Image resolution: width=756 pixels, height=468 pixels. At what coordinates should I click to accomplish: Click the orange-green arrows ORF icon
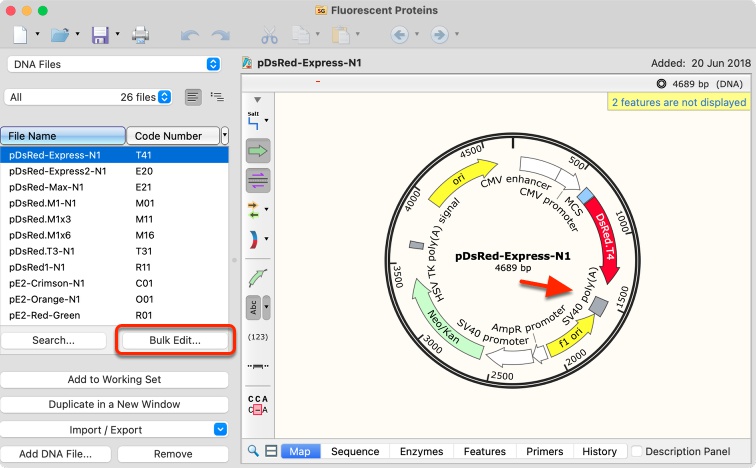click(254, 210)
